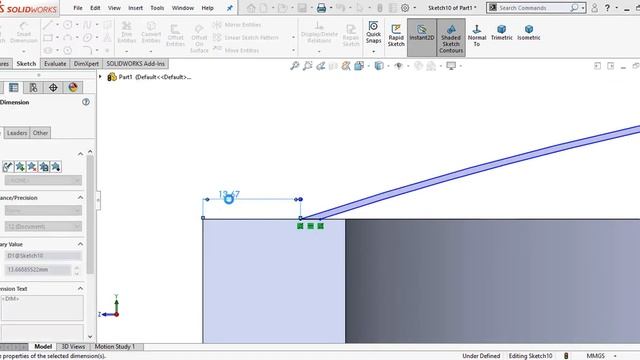Open the ConfigurationManager tab icon
640x360 pixels.
click(33, 87)
